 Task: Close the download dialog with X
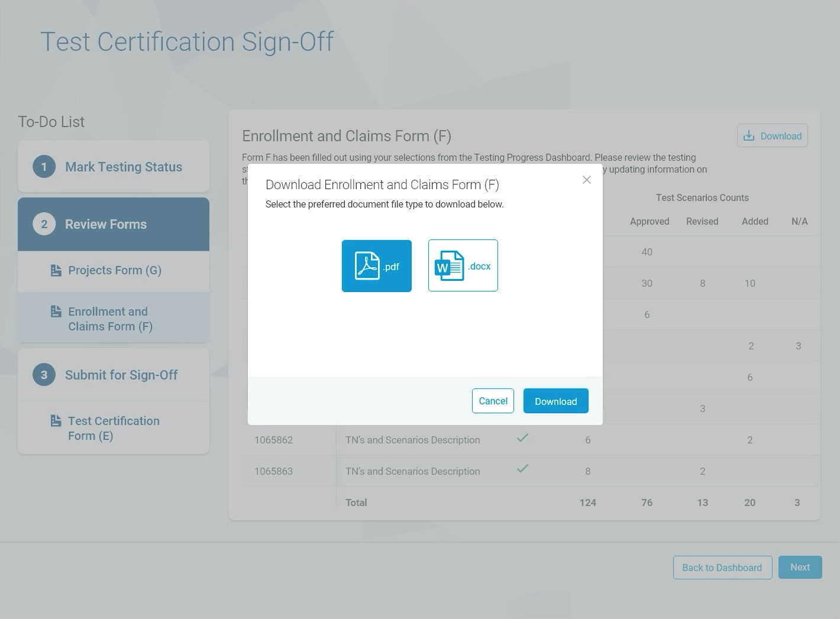tap(586, 180)
